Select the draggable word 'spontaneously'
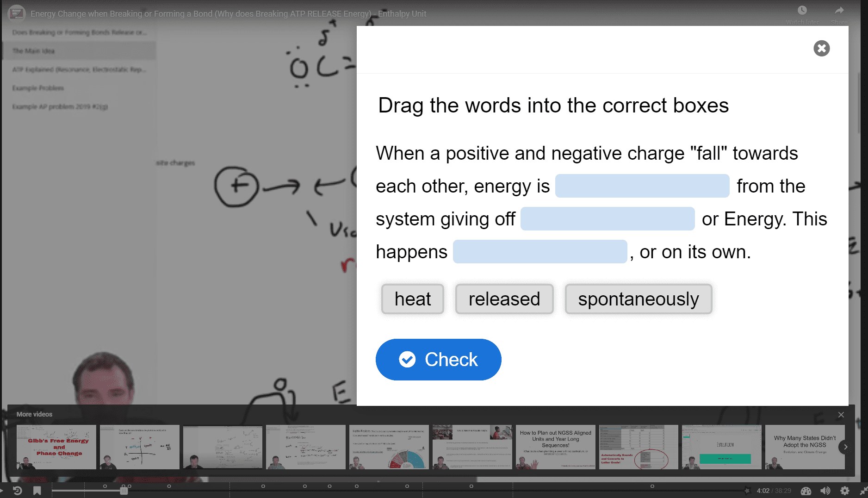The image size is (868, 498). pos(638,299)
